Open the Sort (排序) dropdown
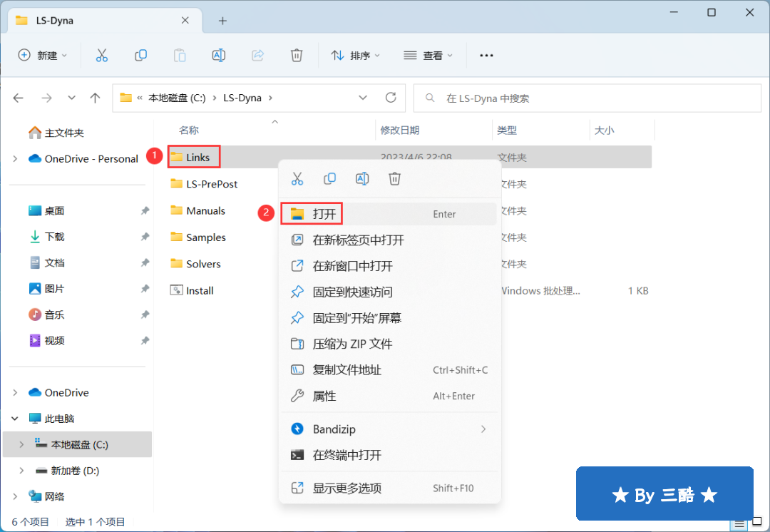Viewport: 770px width, 532px height. [356, 56]
